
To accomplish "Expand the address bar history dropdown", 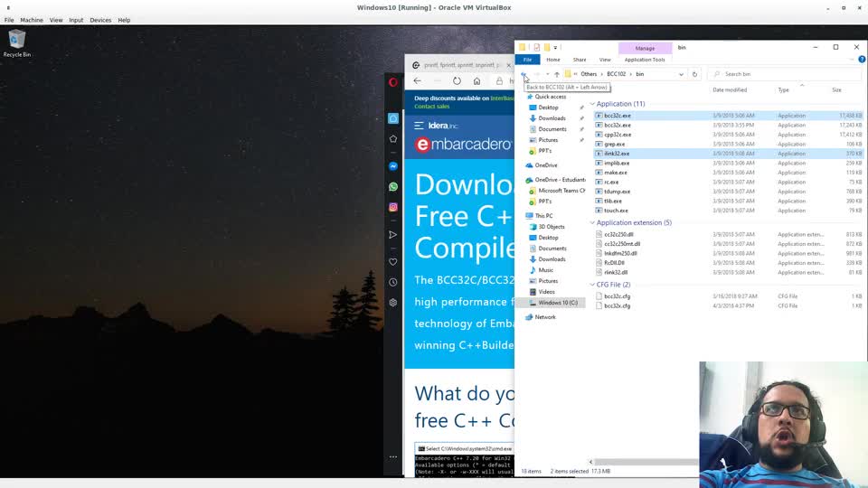I will [x=681, y=74].
